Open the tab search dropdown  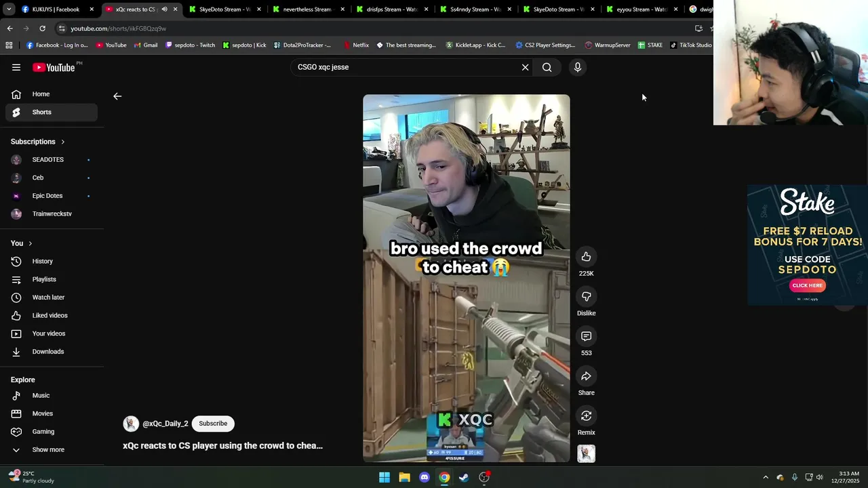(x=9, y=9)
